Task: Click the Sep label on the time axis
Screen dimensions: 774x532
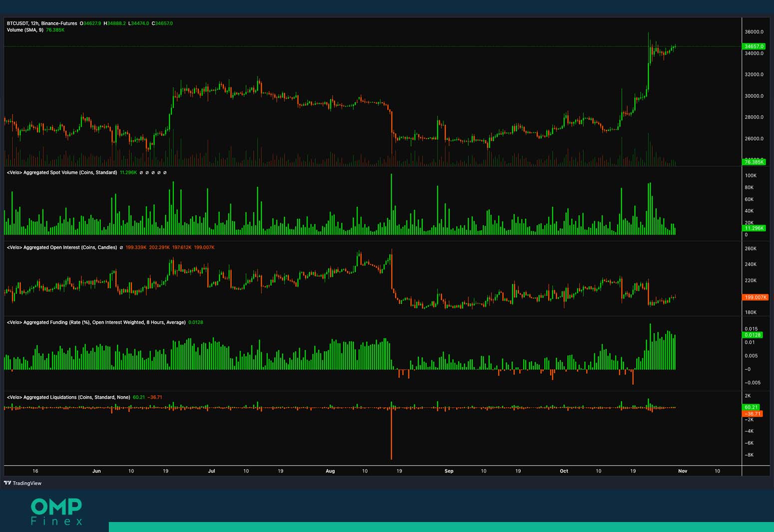Action: coord(449,471)
